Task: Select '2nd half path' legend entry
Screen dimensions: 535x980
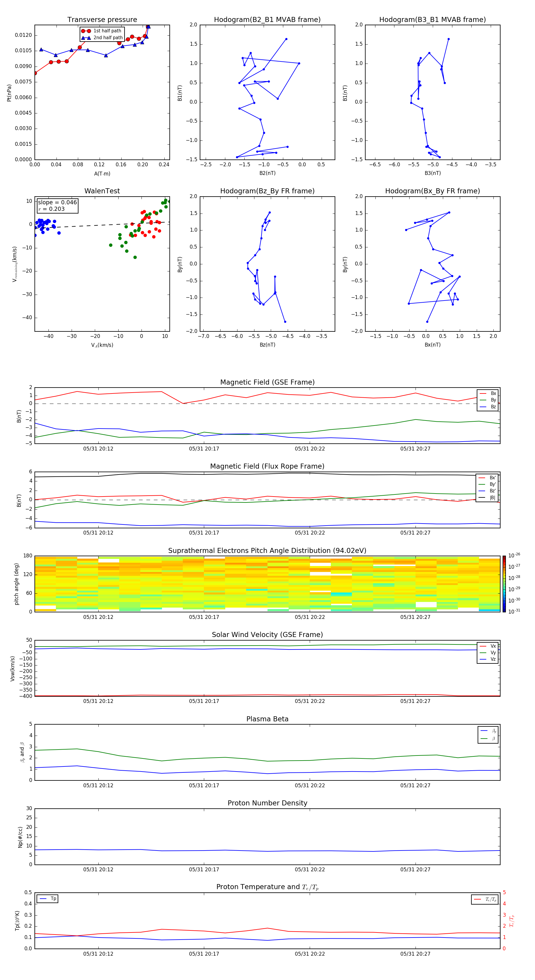Action: pyautogui.click(x=102, y=38)
